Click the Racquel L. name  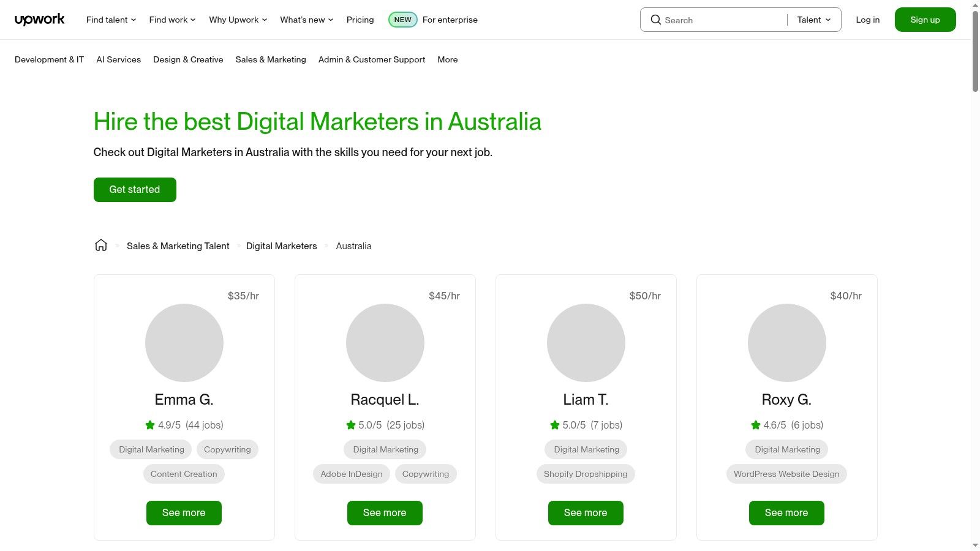click(385, 400)
